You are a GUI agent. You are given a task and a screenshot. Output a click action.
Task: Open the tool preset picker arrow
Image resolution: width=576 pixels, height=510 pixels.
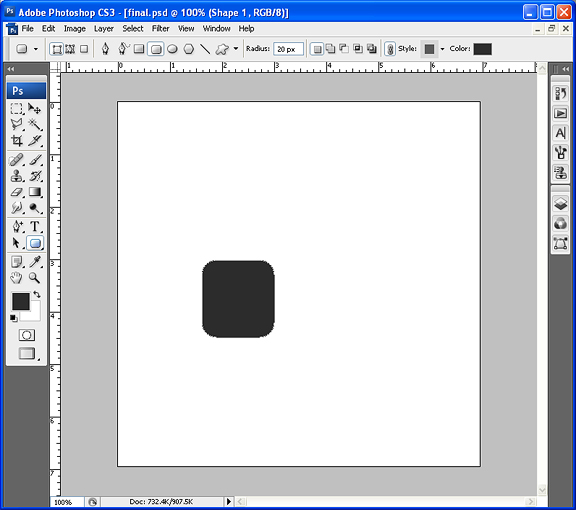click(x=36, y=49)
